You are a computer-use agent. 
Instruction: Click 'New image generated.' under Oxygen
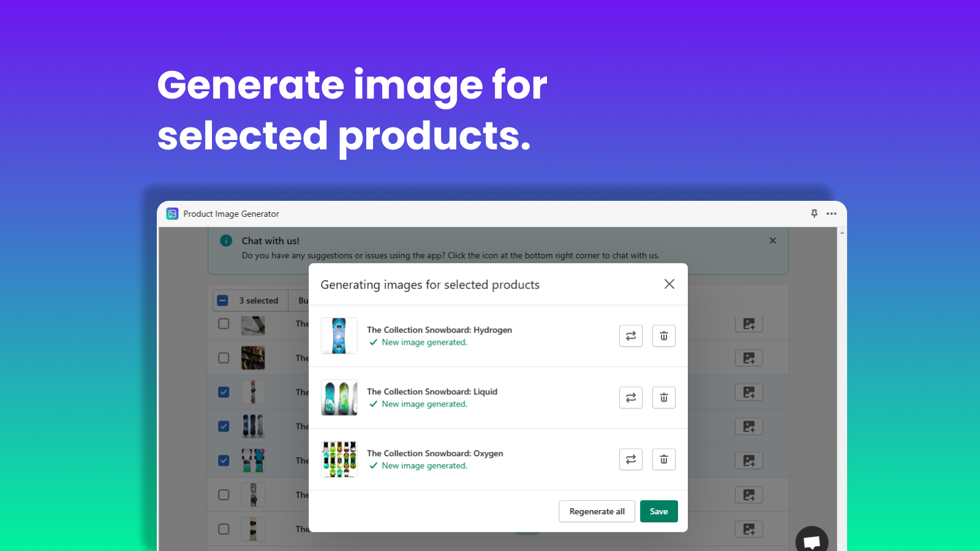(424, 466)
